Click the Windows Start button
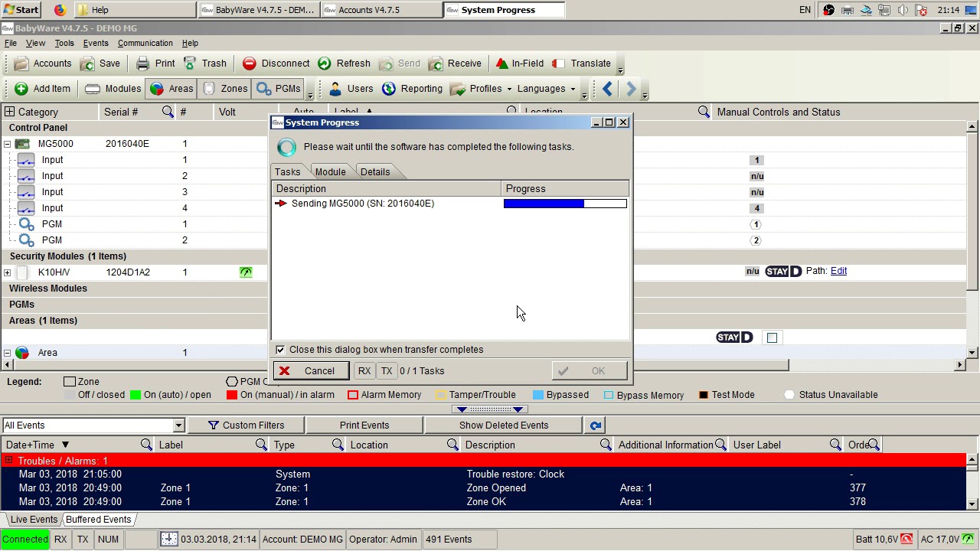980x551 pixels. (x=21, y=10)
